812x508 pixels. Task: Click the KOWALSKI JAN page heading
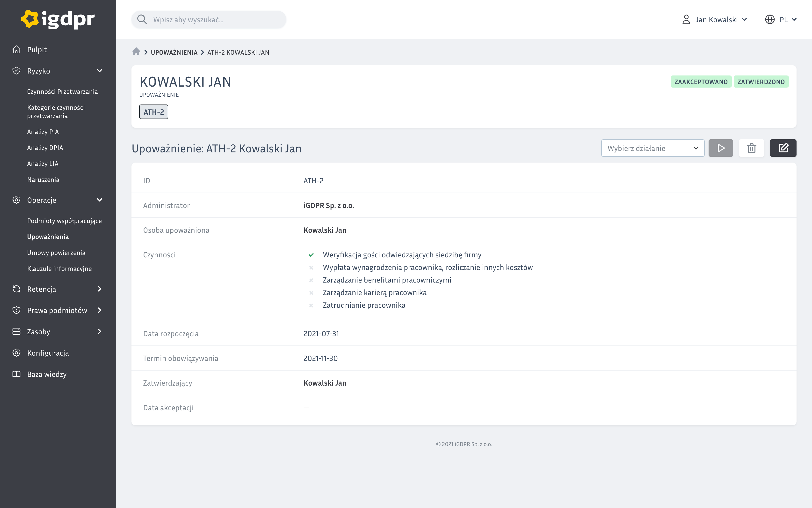[185, 82]
